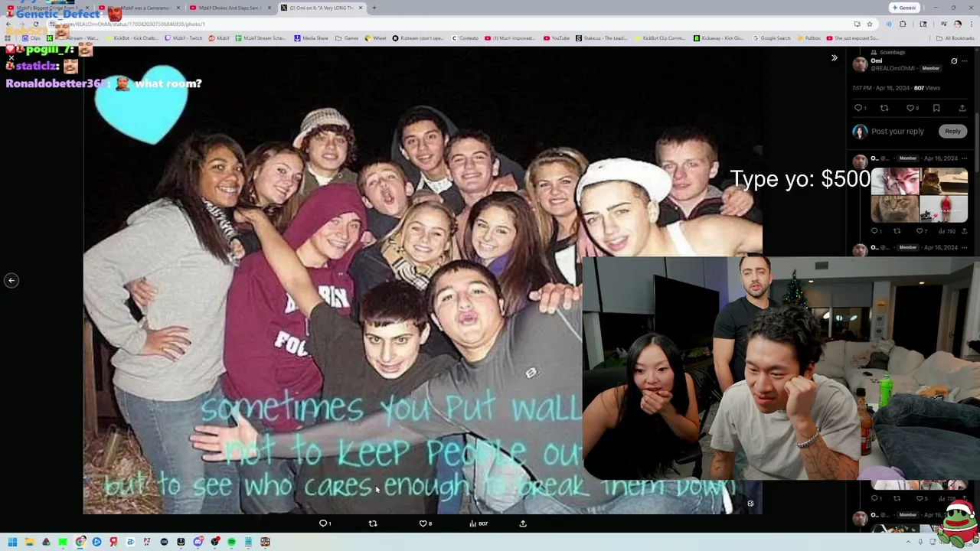Open a new browser tab

click(374, 8)
